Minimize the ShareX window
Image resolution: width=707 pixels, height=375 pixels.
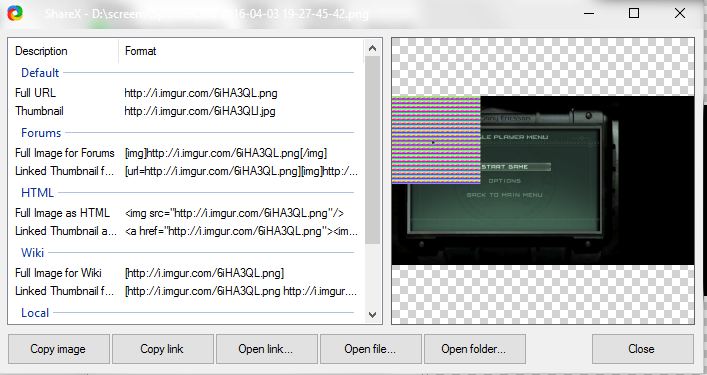[x=588, y=13]
